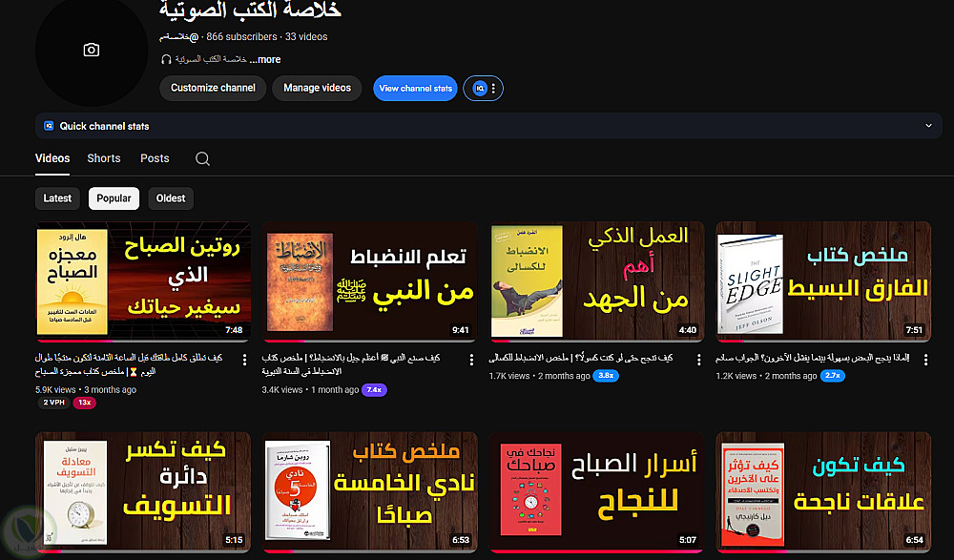Viewport: 954px width, 560px height.
Task: Open options menu for 7:48 morning routine video
Action: tap(244, 360)
